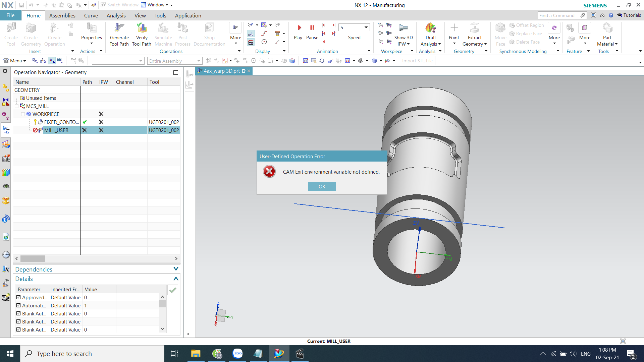Open the File menu

pos(10,15)
